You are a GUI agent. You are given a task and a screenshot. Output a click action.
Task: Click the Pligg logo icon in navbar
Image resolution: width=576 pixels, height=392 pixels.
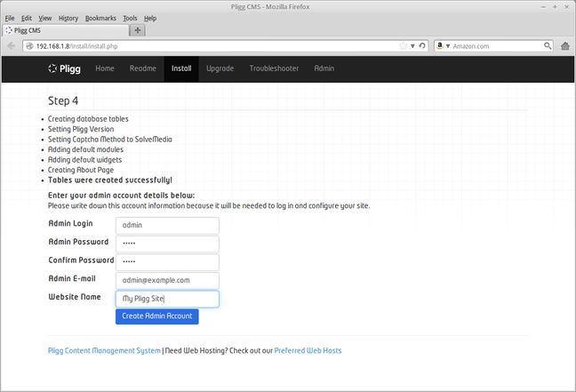tap(52, 68)
